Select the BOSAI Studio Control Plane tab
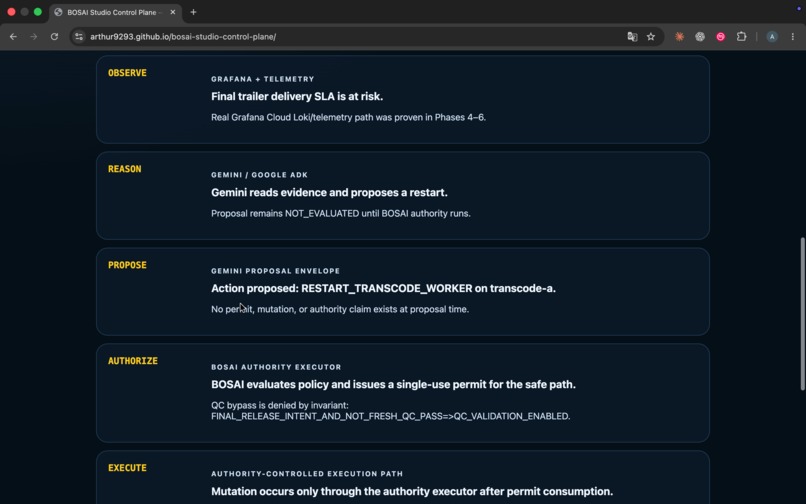This screenshot has height=504, width=806. [x=115, y=12]
